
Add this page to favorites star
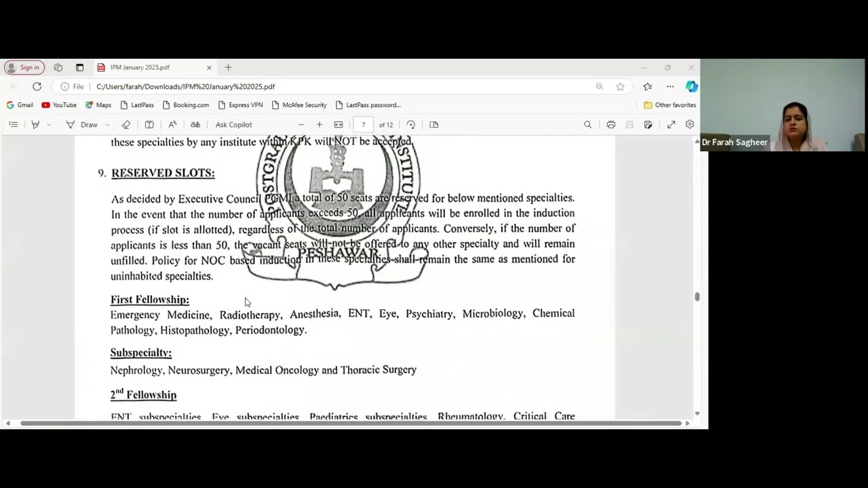[620, 87]
